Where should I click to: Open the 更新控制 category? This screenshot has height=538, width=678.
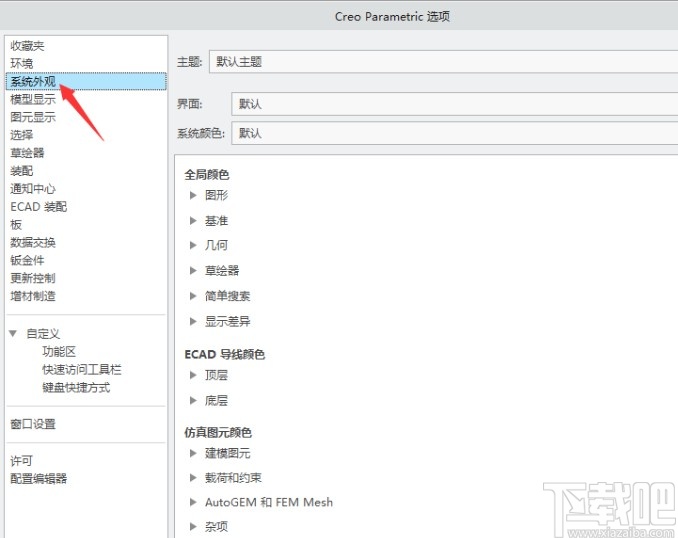pos(33,278)
